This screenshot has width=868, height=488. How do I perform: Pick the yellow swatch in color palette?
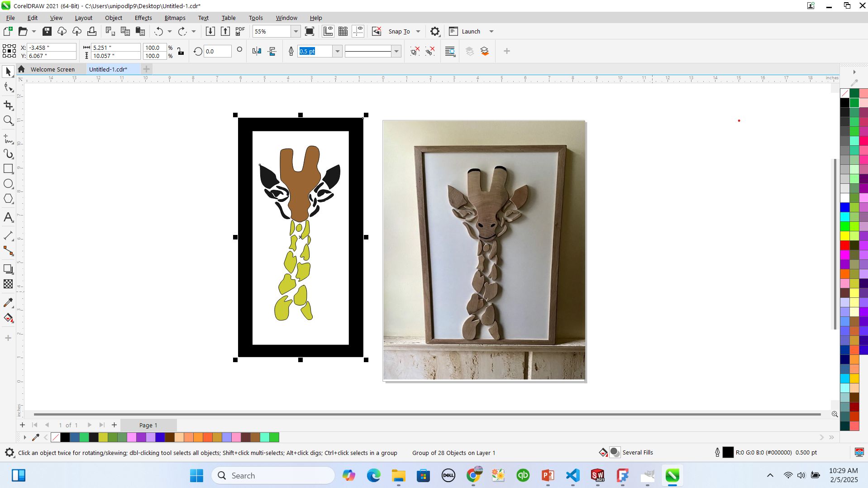[844, 235]
